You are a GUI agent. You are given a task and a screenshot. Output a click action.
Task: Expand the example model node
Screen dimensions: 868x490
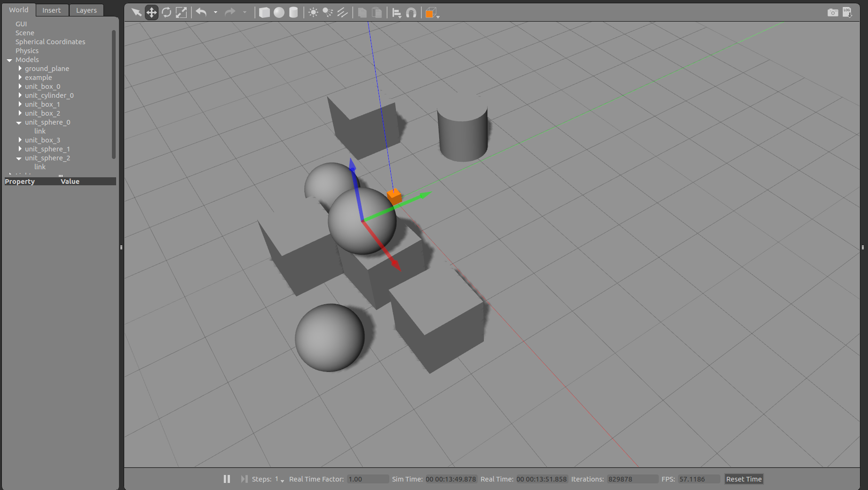click(x=20, y=78)
